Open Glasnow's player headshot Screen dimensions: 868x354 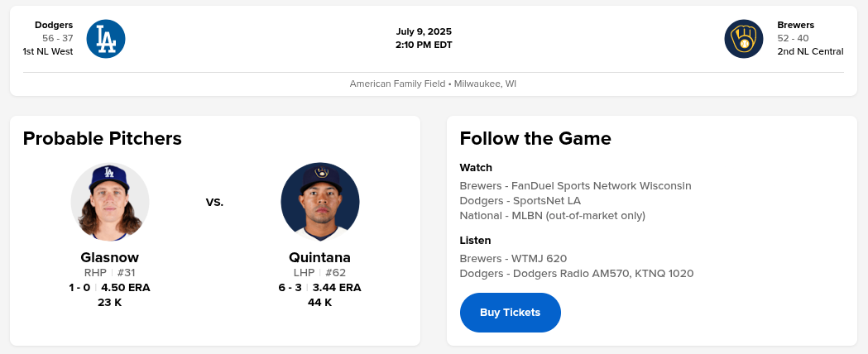pos(110,203)
